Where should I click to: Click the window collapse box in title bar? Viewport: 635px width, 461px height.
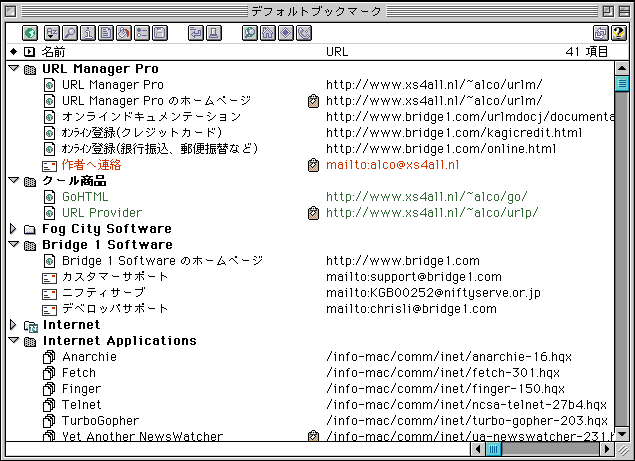coord(624,11)
